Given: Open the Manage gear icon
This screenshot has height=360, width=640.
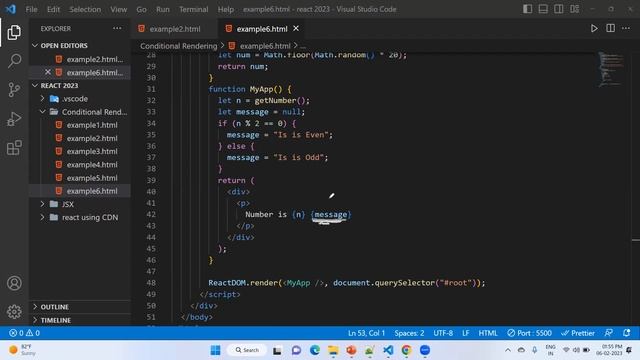Looking at the screenshot, I should click(14, 311).
